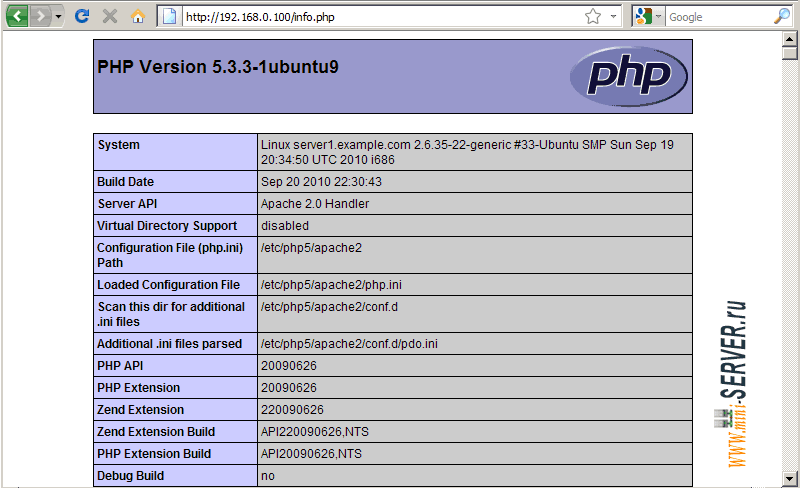Screen dimensions: 800x488
Task: Click the value "/etc/php5/apache2/conf.d"
Action: click(329, 307)
